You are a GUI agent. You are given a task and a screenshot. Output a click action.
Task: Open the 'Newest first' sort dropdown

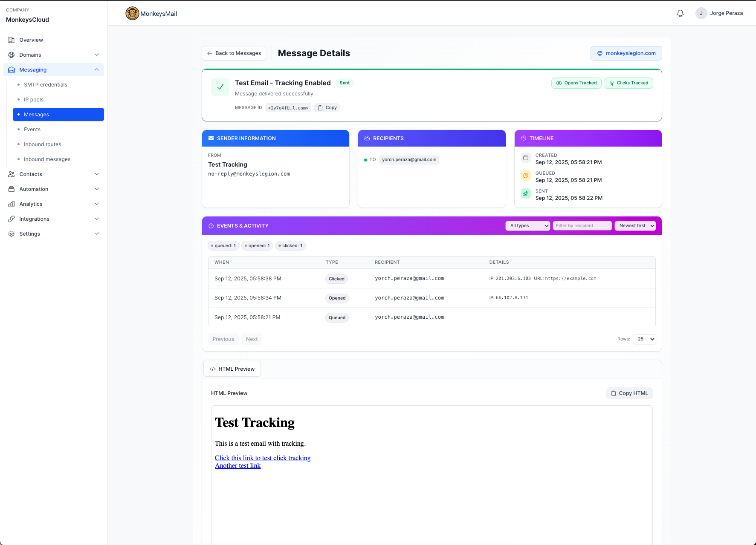pyautogui.click(x=635, y=226)
